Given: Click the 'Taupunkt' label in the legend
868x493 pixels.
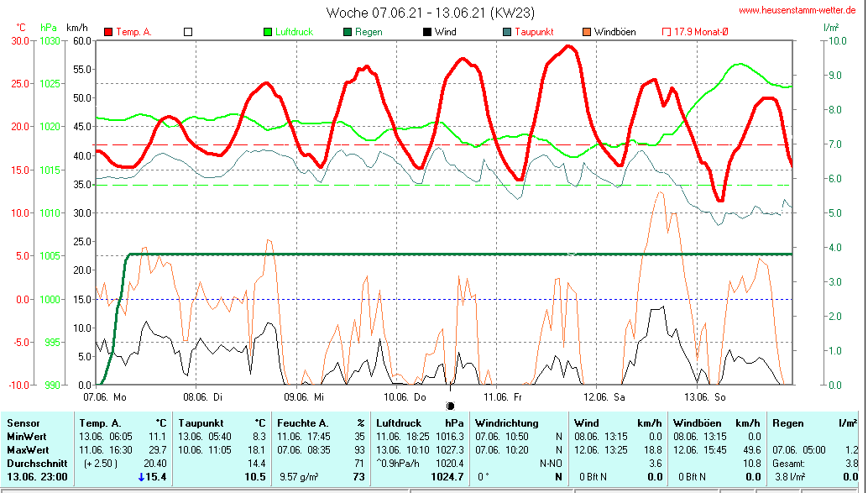Looking at the screenshot, I should [534, 32].
